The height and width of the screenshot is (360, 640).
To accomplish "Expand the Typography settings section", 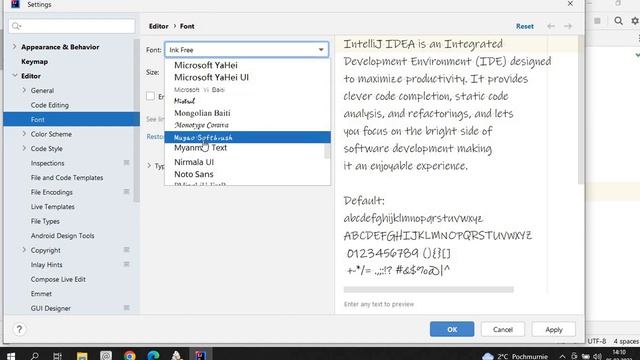I will (x=149, y=166).
